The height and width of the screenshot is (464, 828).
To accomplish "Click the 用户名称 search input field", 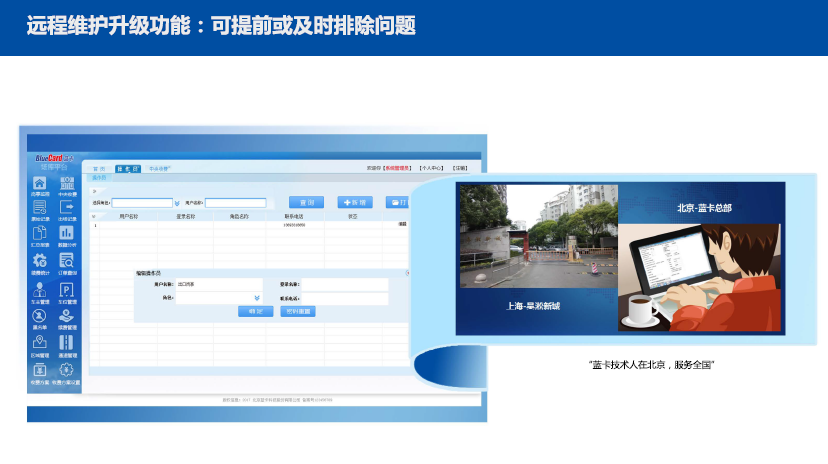I will coord(235,203).
